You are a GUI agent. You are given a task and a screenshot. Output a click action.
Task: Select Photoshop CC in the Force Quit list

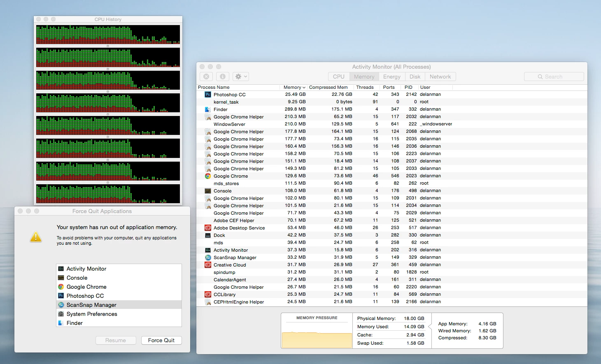pyautogui.click(x=119, y=296)
